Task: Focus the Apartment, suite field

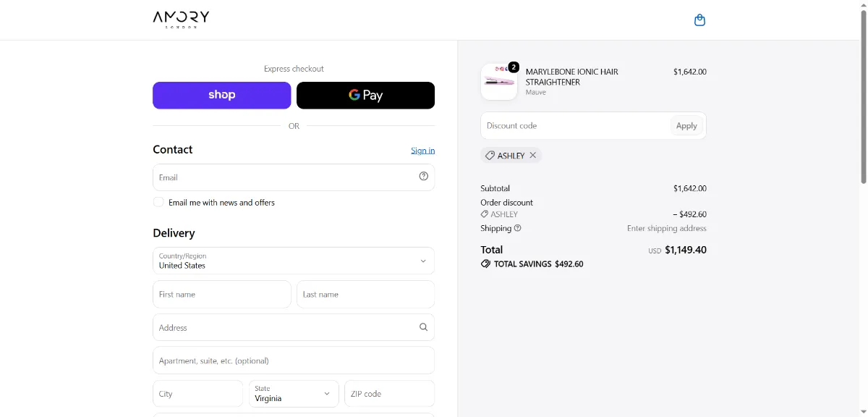Action: click(x=294, y=361)
